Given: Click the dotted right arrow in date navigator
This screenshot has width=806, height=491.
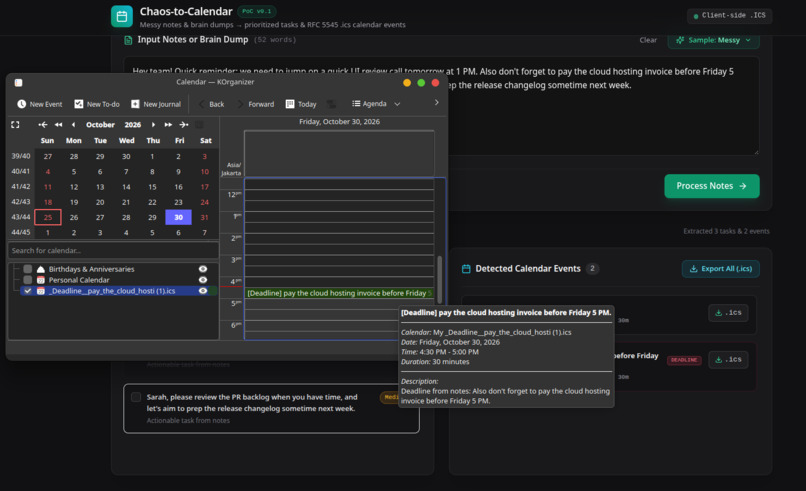Looking at the screenshot, I should point(184,125).
